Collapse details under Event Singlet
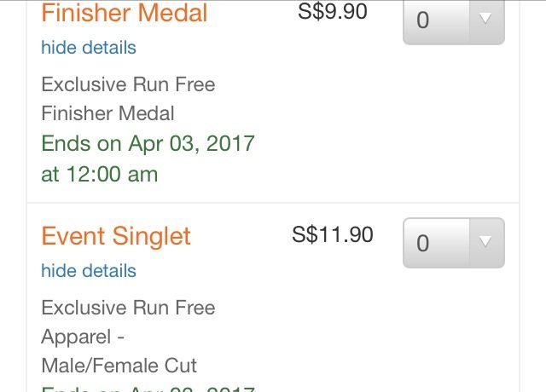 click(89, 271)
